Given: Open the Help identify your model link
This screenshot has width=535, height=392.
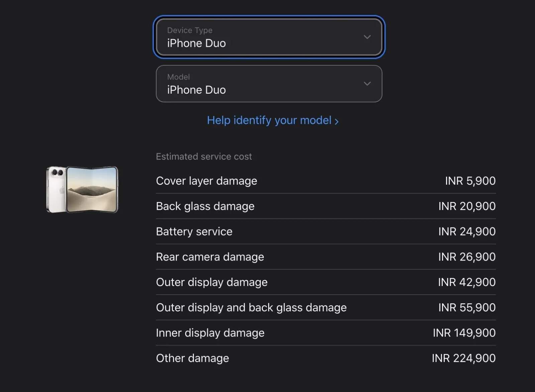Looking at the screenshot, I should pyautogui.click(x=273, y=120).
